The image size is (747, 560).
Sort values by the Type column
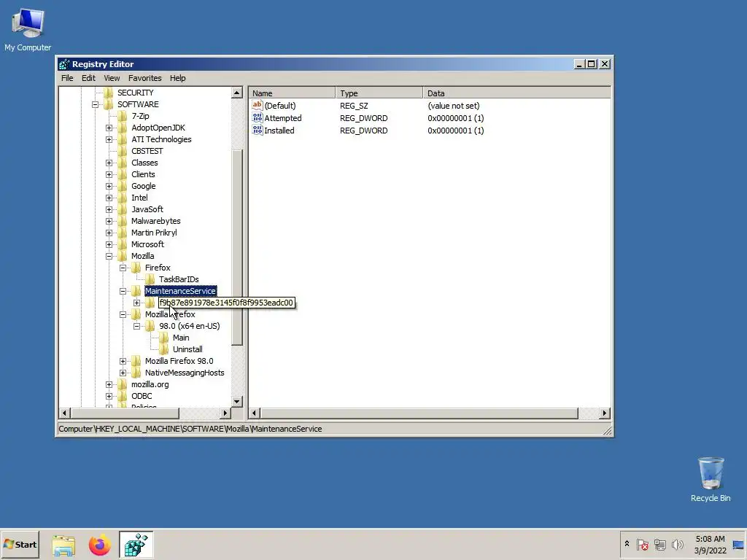tap(379, 93)
